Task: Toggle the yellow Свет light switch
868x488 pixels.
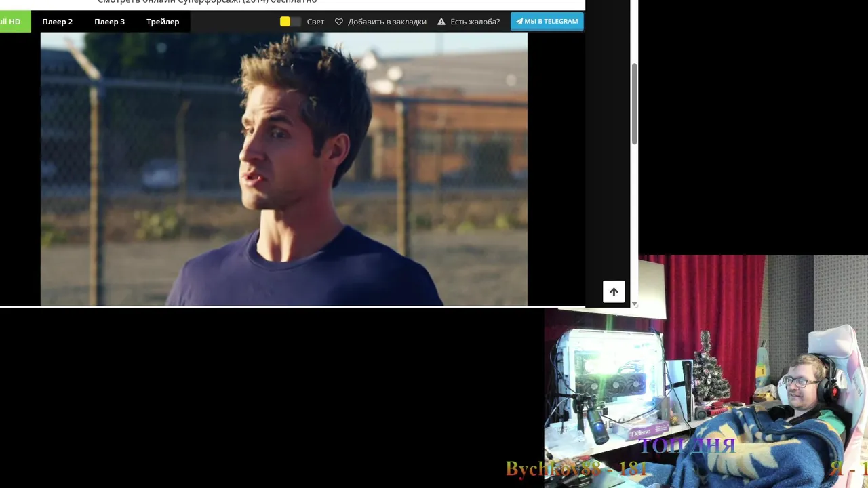Action: [290, 22]
